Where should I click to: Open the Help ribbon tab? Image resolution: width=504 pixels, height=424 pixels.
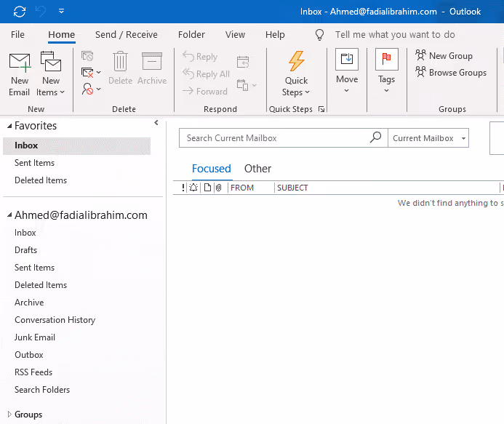pyautogui.click(x=275, y=34)
